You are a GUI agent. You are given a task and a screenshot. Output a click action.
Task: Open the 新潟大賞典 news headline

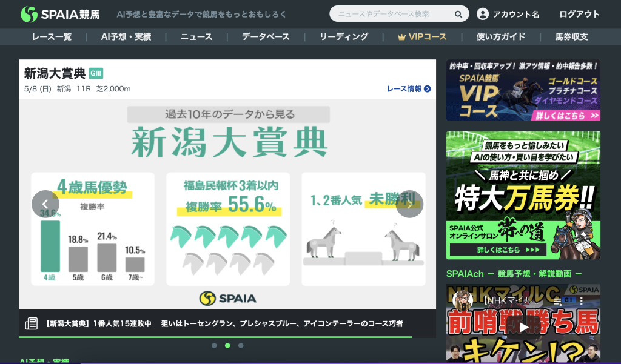[224, 323]
